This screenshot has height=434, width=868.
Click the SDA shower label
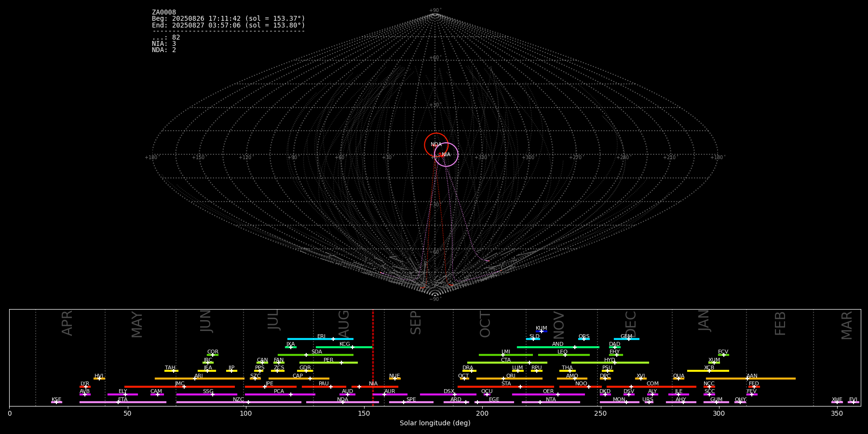(317, 352)
